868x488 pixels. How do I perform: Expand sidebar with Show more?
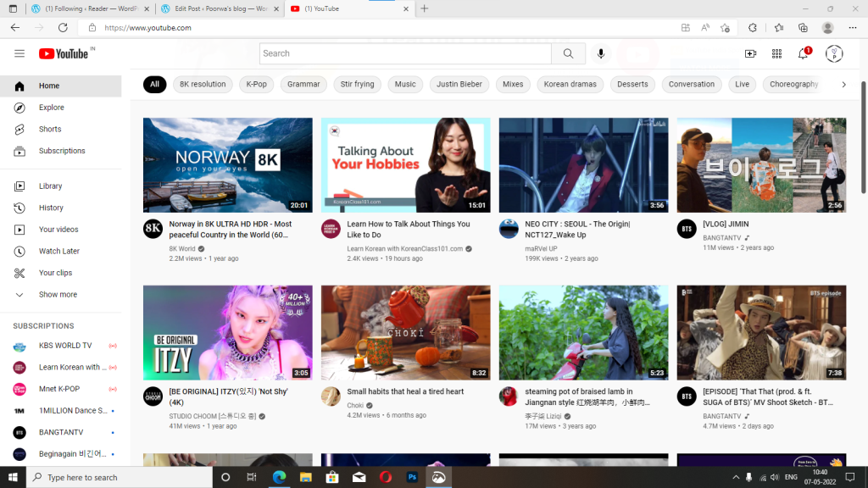pos(58,295)
